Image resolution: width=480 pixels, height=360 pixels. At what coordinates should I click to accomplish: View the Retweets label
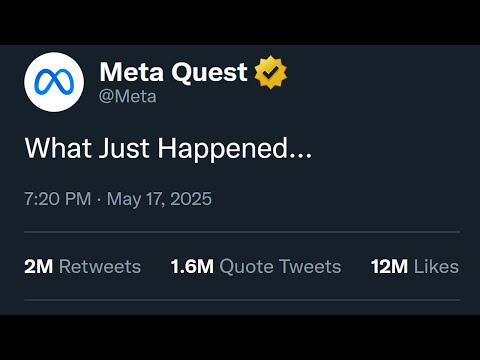click(x=100, y=267)
